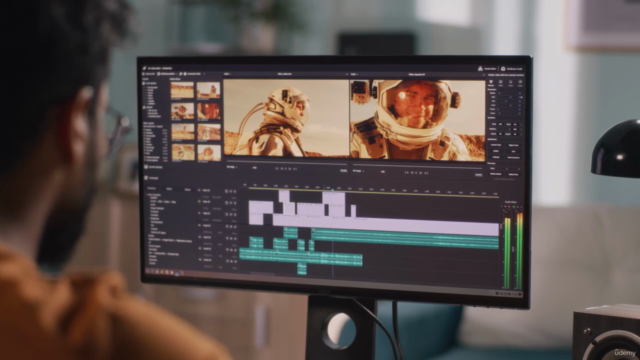Click the top-right button in the properties six-button grid
The height and width of the screenshot is (360, 640).
coord(513,145)
